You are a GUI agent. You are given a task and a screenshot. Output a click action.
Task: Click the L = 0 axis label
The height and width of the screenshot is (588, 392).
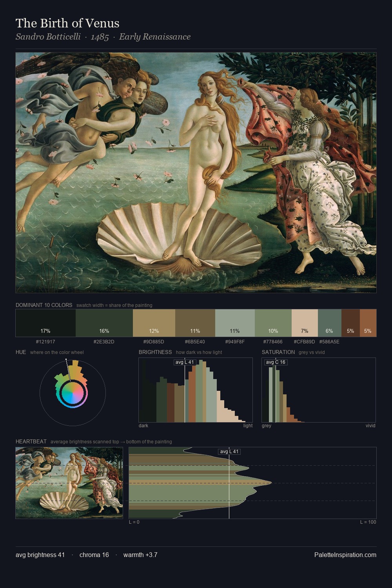point(134,522)
